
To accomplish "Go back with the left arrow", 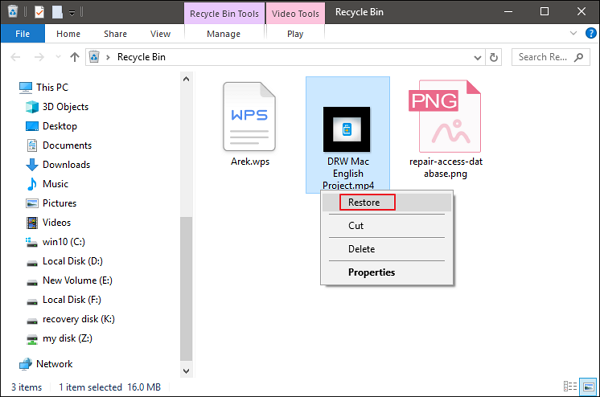I will click(x=15, y=57).
